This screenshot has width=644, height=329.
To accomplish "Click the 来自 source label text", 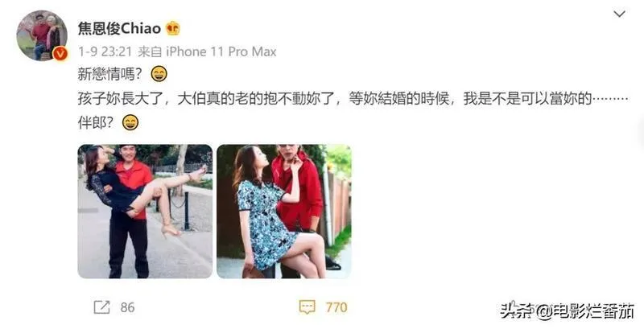I will tap(150, 51).
